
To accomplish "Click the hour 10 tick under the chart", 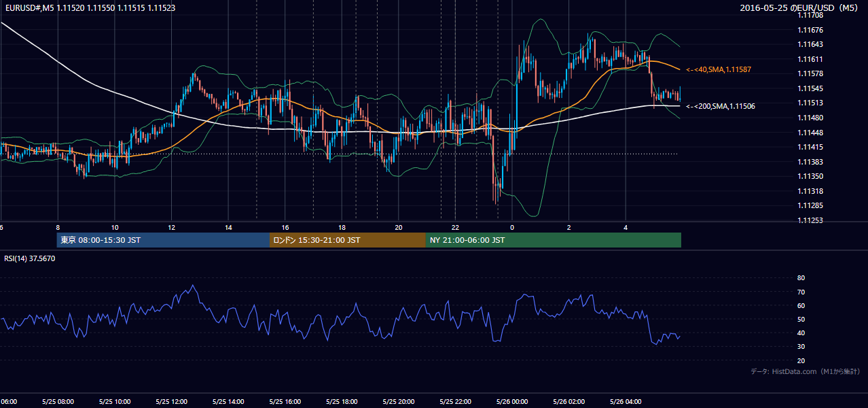I will pos(115,228).
